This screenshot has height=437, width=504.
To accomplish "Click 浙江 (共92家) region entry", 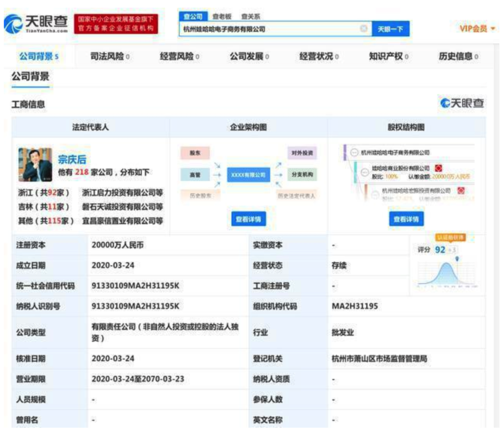I will [44, 193].
